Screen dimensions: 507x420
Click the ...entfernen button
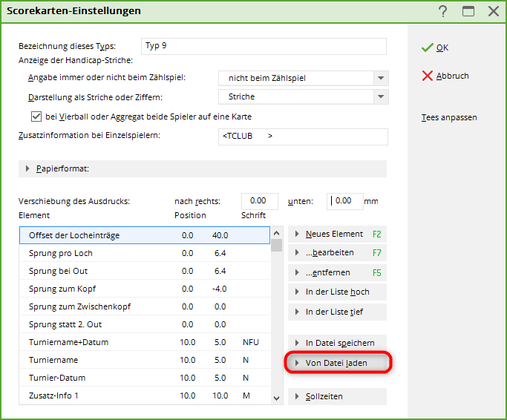coord(336,272)
